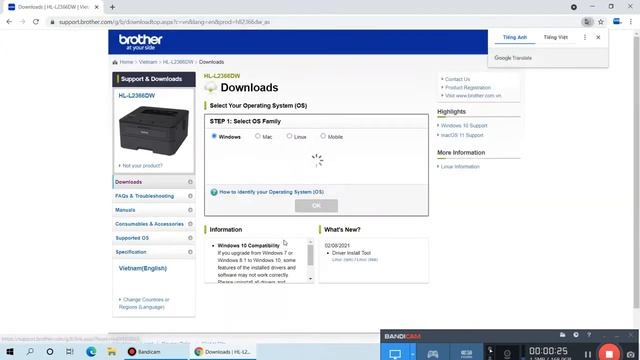Open Manuals sidebar item
Image resolution: width=640 pixels, height=360 pixels.
click(154, 210)
